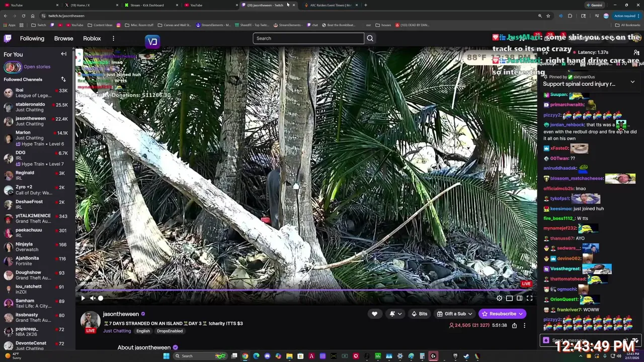Open the Content Ideas bookmark folder
This screenshot has height=362, width=644.
point(100,25)
